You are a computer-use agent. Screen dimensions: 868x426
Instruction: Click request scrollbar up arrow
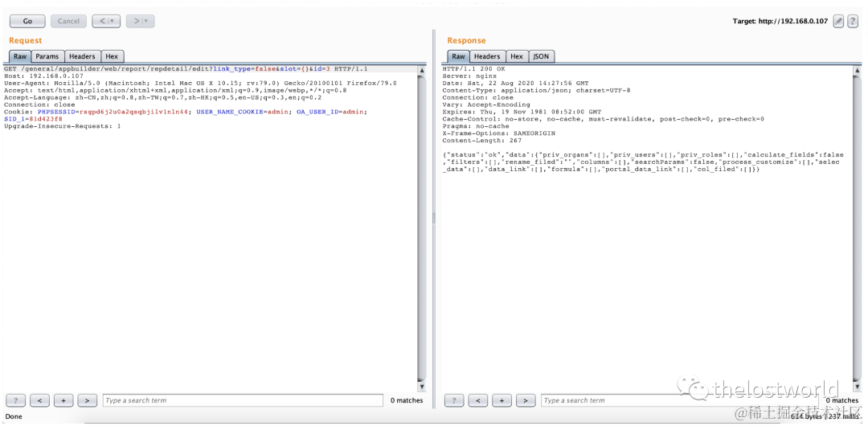tap(421, 71)
